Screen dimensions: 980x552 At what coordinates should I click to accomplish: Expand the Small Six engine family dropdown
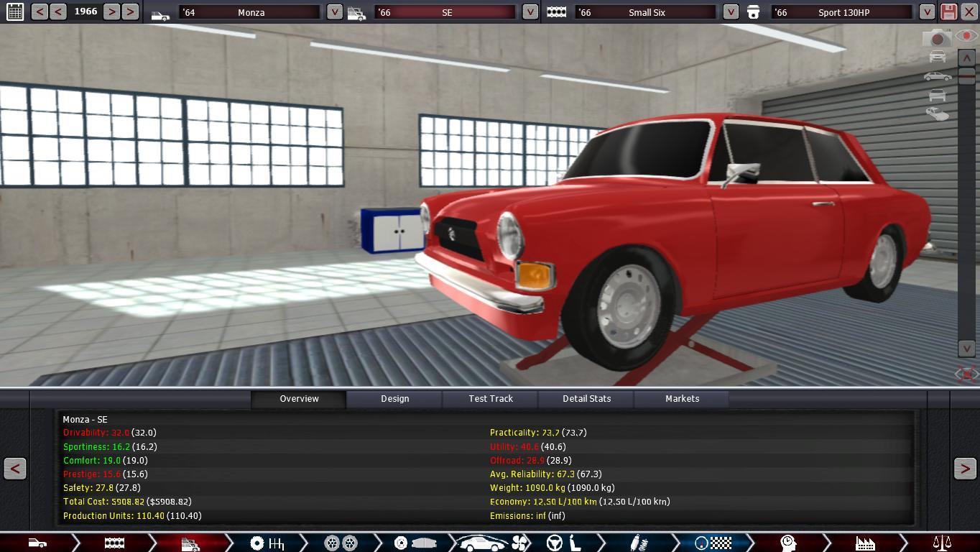(x=730, y=12)
